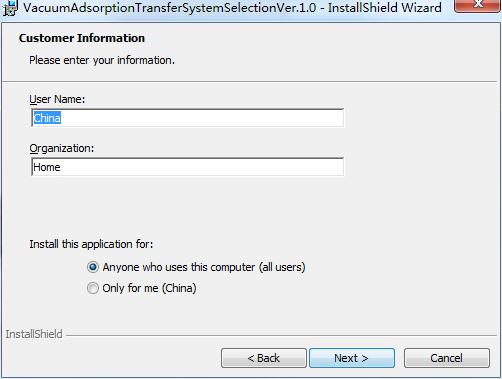The height and width of the screenshot is (379, 502).
Task: Click the "Anyone who uses this computer (all users)" label text
Action: (x=204, y=267)
